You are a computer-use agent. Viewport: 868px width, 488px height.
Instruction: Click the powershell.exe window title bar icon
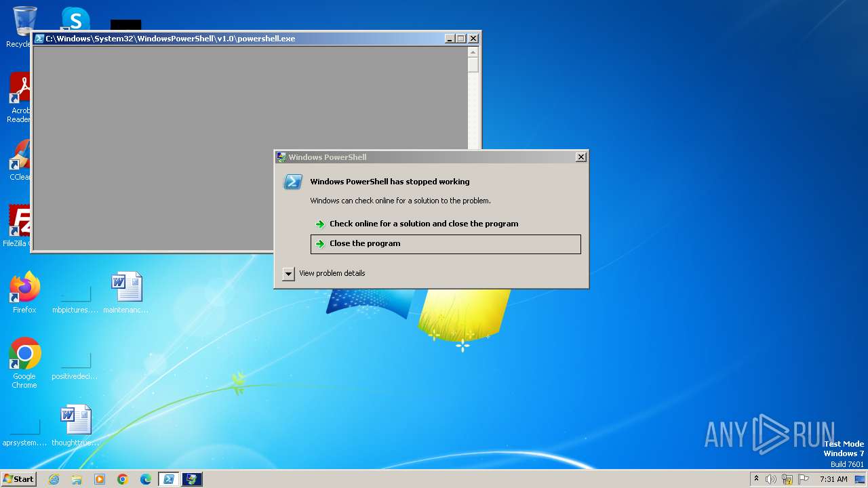39,39
